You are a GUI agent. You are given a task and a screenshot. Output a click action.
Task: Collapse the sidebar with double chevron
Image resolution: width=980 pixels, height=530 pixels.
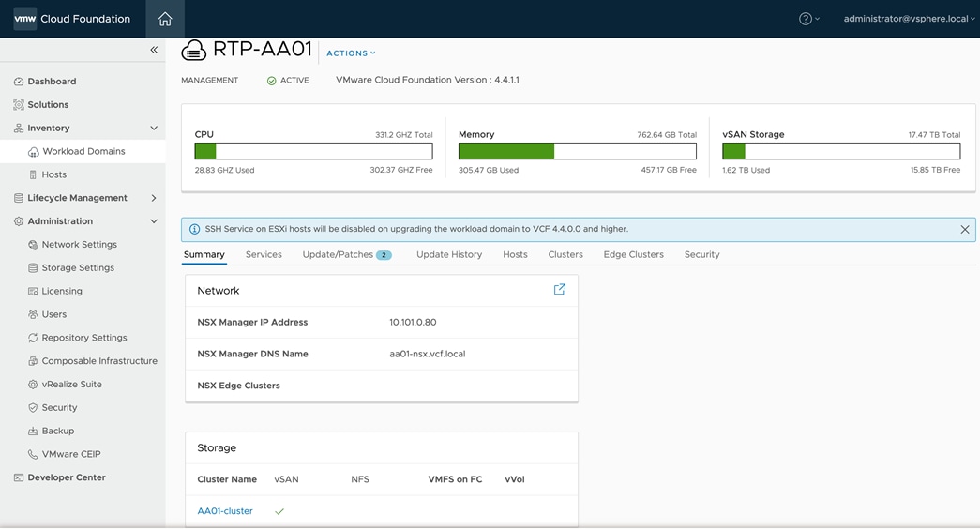(154, 50)
